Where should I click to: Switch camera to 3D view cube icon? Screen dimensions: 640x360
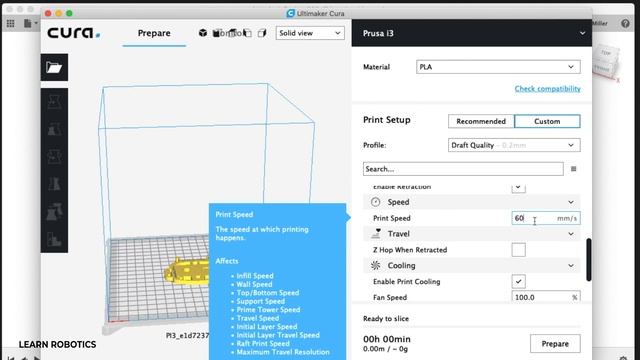click(203, 33)
